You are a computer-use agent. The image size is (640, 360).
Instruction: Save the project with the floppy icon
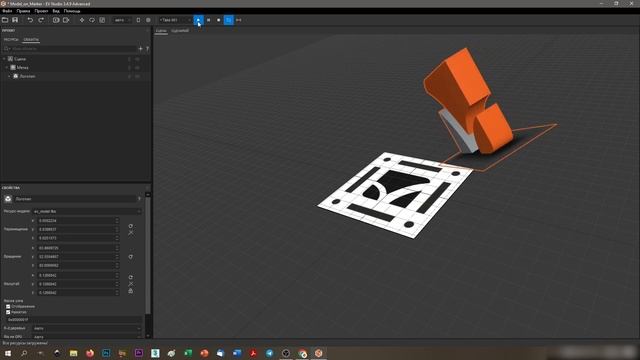pyautogui.click(x=15, y=20)
